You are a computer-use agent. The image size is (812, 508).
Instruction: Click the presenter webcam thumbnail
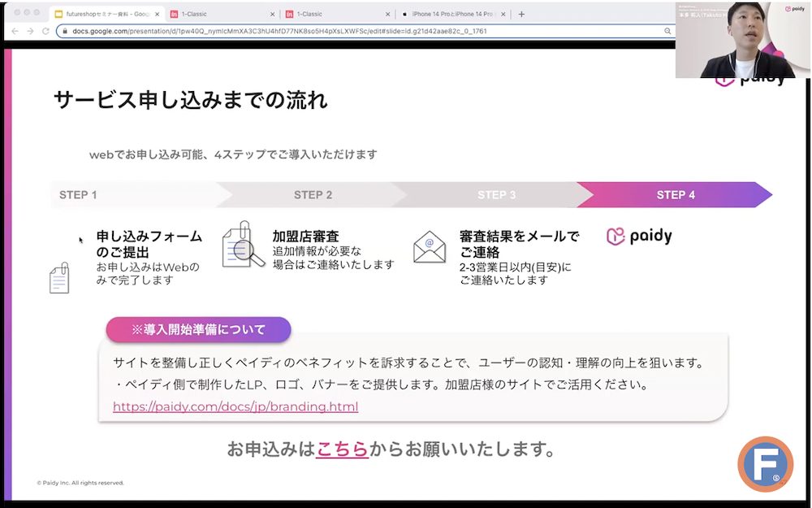click(x=743, y=41)
